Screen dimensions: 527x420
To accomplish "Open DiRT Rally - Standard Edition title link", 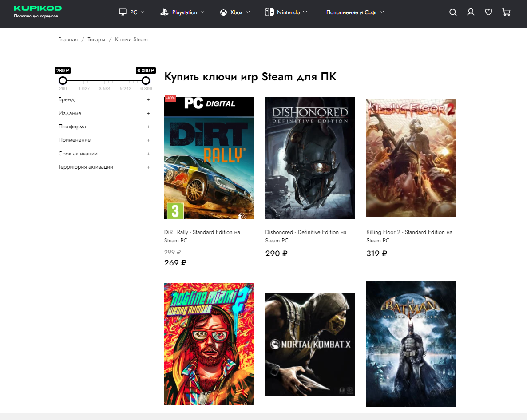I will pos(202,236).
